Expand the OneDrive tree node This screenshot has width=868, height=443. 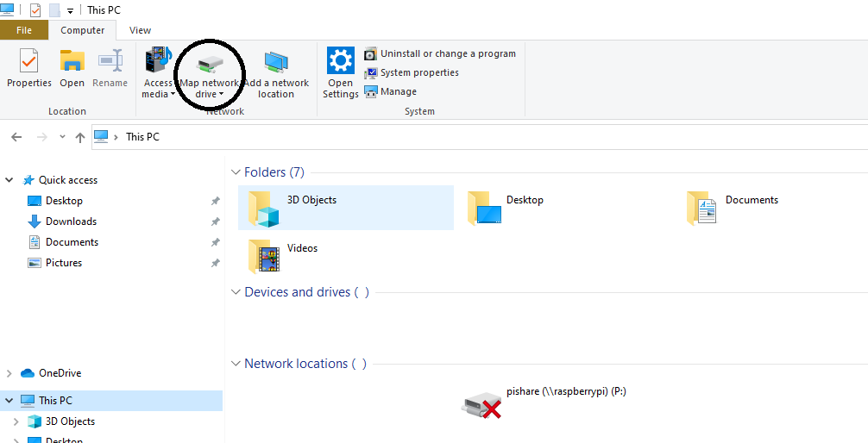9,373
